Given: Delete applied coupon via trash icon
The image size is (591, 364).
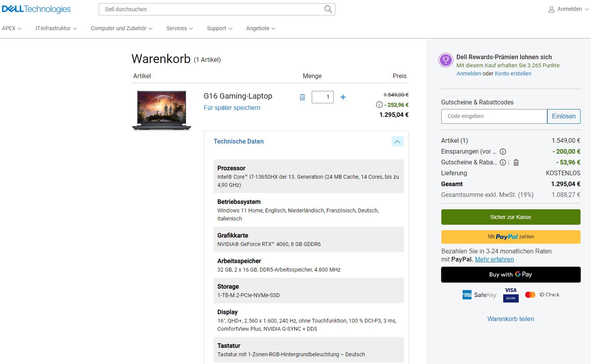Looking at the screenshot, I should coord(516,162).
